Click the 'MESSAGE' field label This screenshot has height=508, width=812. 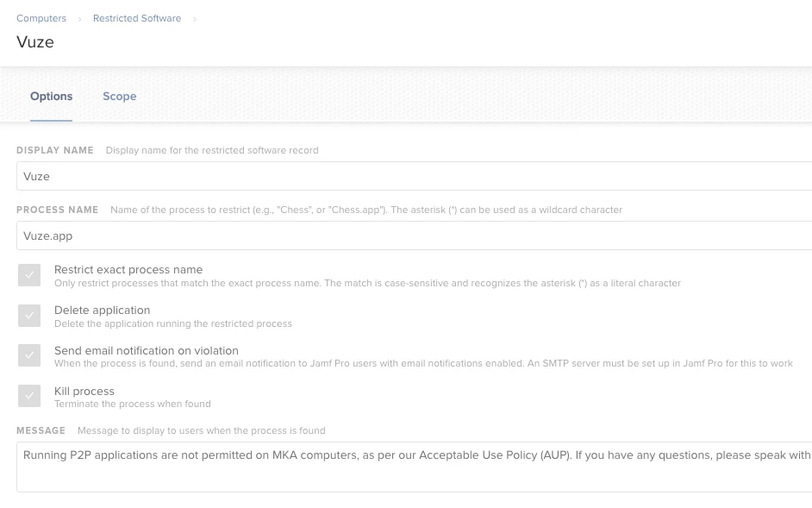tap(41, 430)
